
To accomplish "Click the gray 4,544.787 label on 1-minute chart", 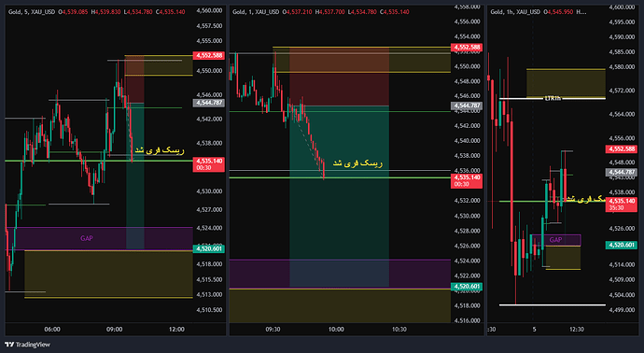I will (467, 106).
